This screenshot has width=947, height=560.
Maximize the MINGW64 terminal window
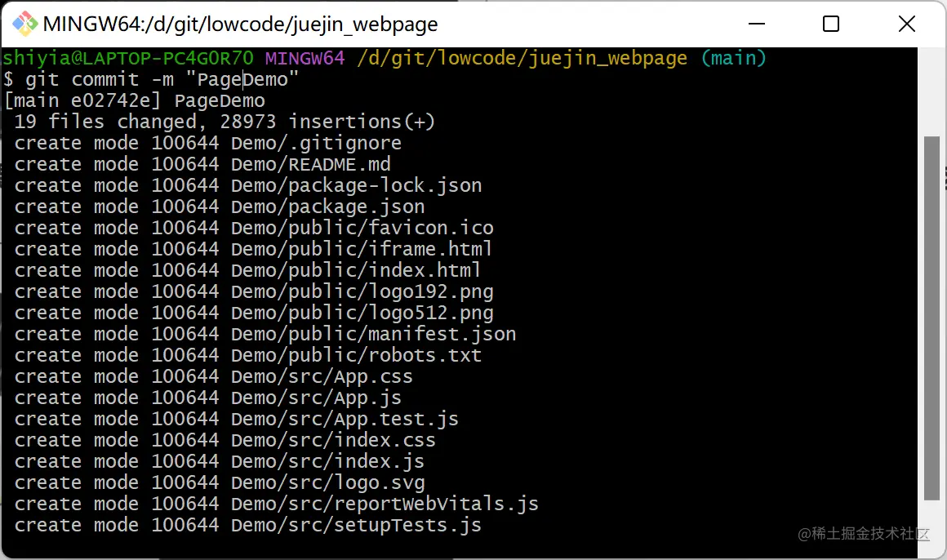point(831,24)
